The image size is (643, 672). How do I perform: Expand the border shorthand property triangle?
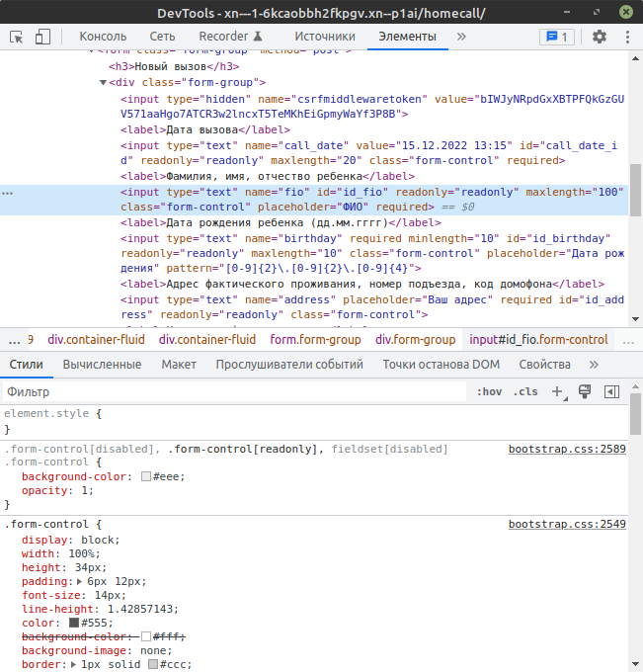click(x=74, y=665)
